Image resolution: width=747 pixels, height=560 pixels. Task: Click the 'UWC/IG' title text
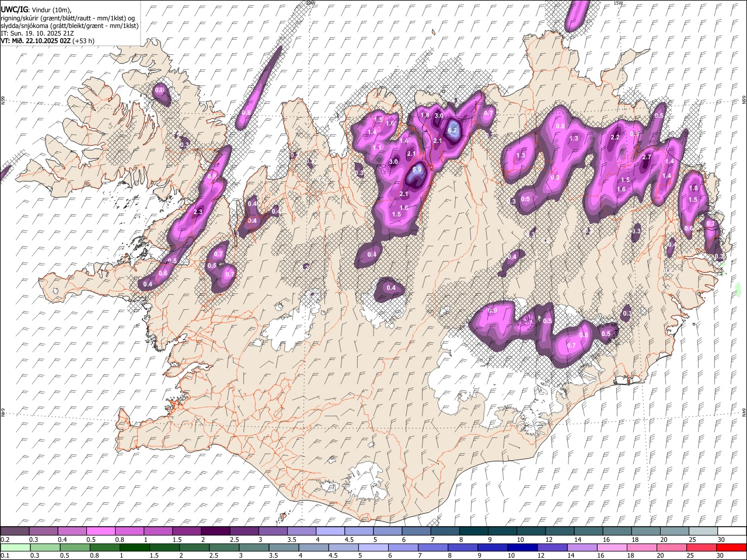[x=13, y=9]
